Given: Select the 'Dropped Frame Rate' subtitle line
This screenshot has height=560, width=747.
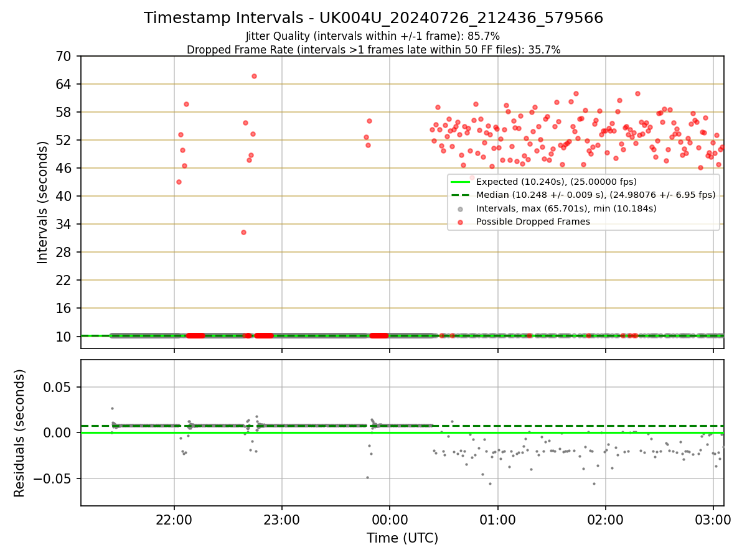Looking at the screenshot, I should click(x=374, y=50).
